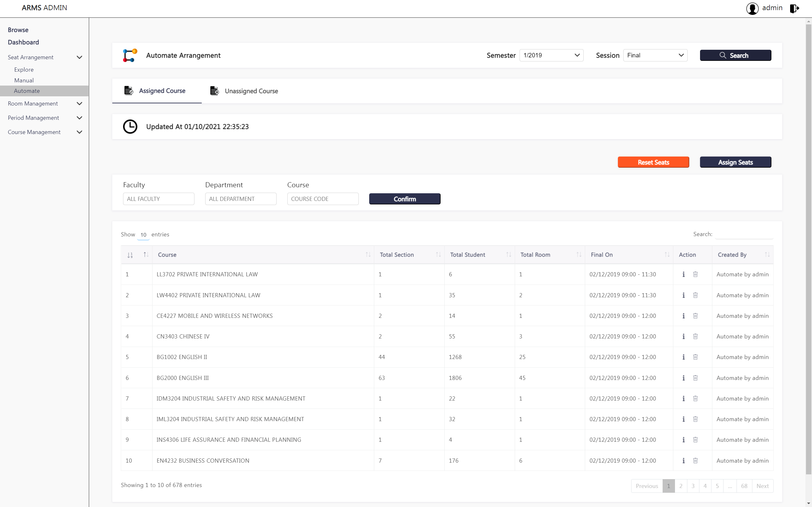Screen dimensions: 812x507
Task: Open the Semester dropdown showing 1/2019
Action: click(x=551, y=55)
